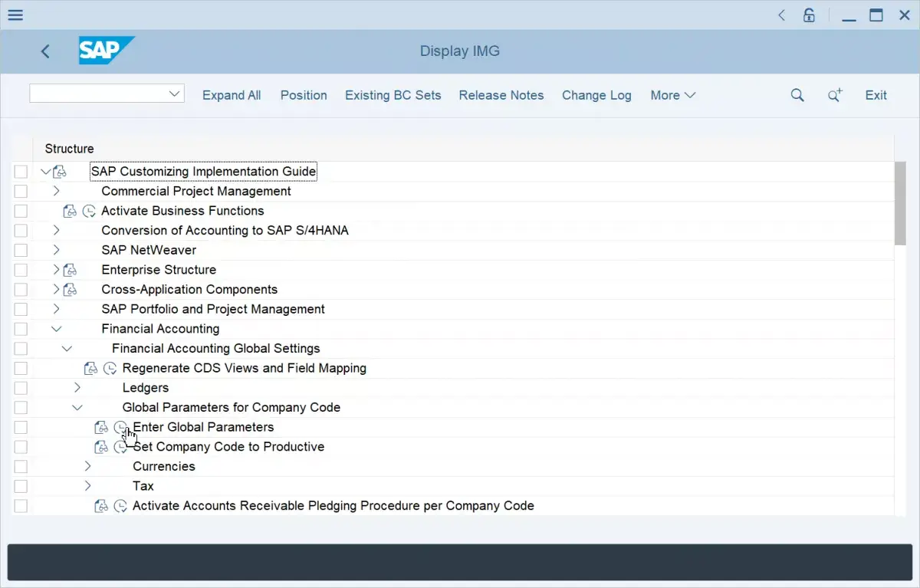This screenshot has width=920, height=588.
Task: Open the search magnifier icon
Action: (797, 95)
